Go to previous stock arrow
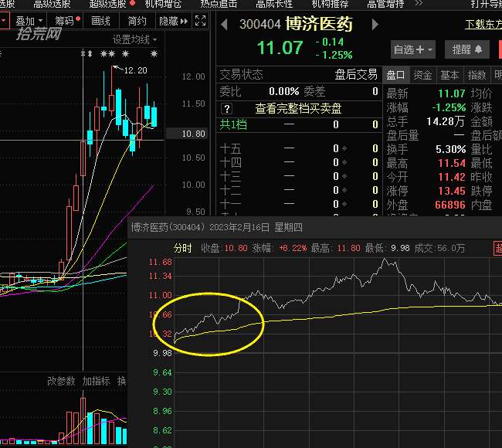The image size is (502, 448). click(224, 25)
